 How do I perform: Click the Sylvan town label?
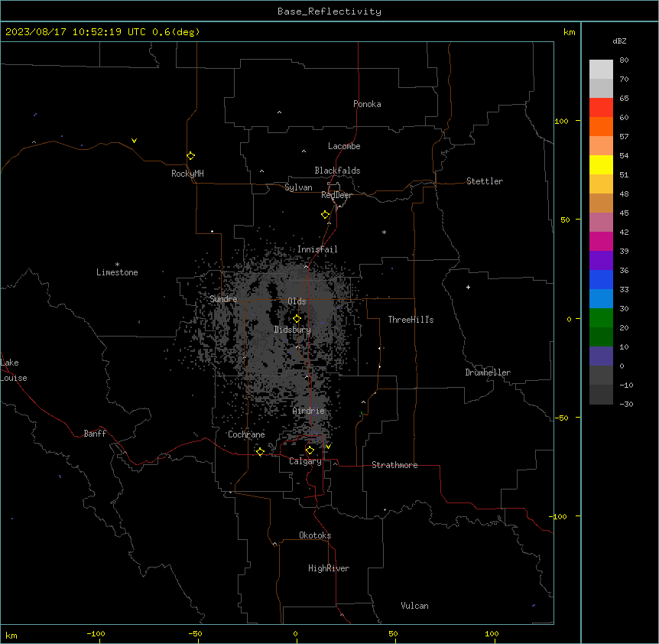pyautogui.click(x=298, y=187)
